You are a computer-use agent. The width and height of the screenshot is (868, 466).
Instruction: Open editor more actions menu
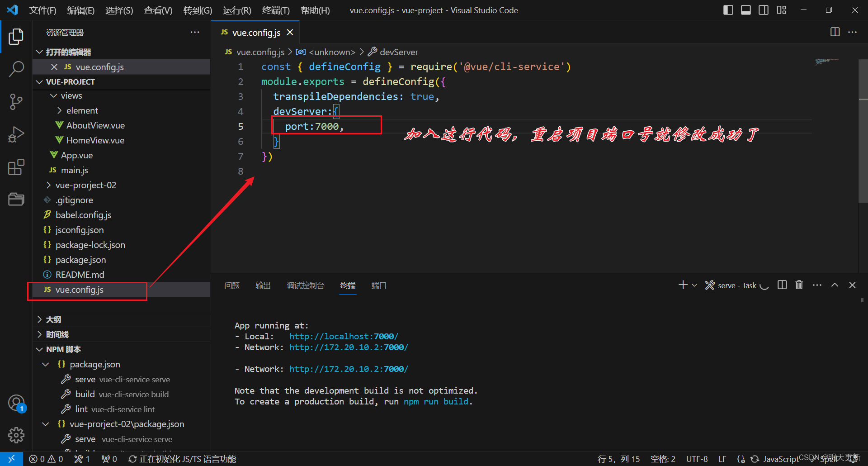(x=852, y=32)
